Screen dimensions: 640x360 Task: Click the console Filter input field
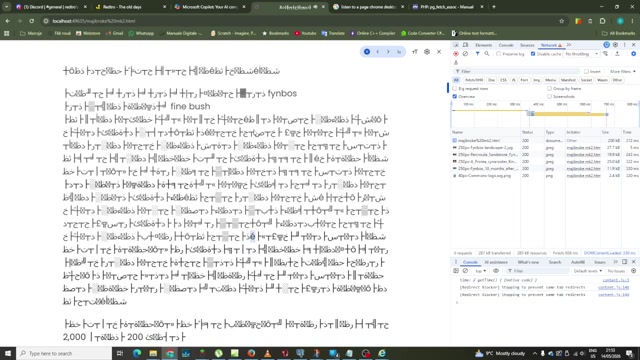537,271
